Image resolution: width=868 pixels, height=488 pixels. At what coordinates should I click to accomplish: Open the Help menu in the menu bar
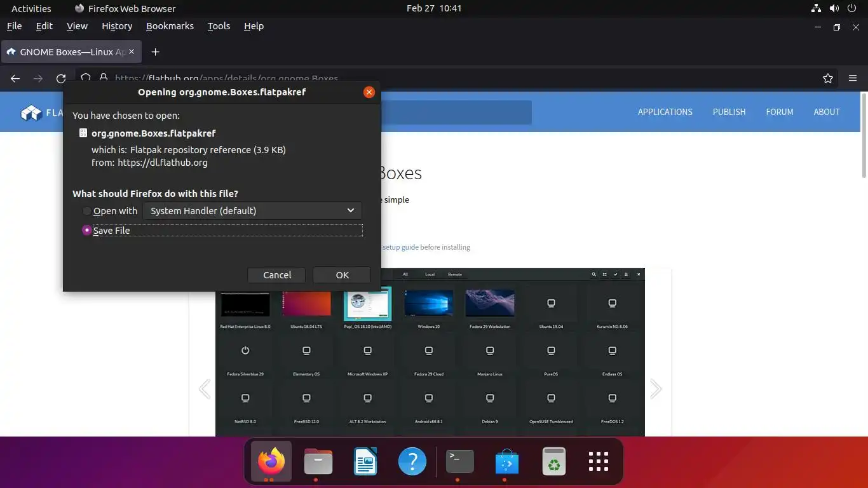point(254,26)
